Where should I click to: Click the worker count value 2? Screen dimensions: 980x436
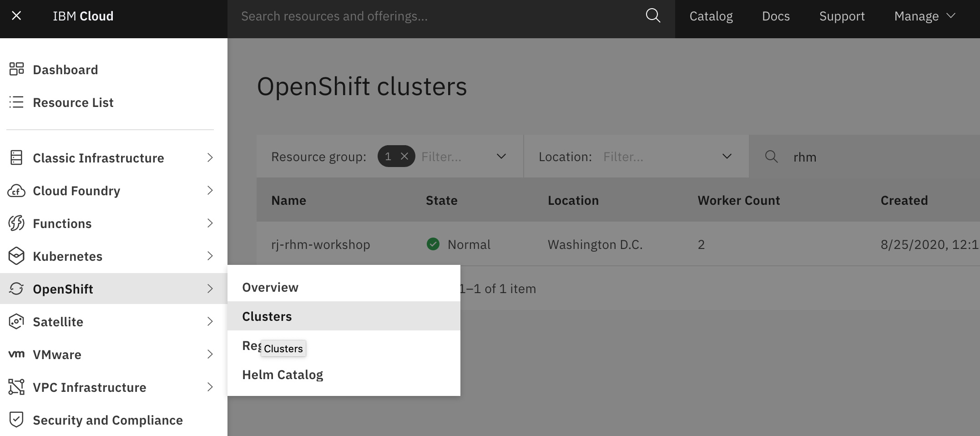701,244
